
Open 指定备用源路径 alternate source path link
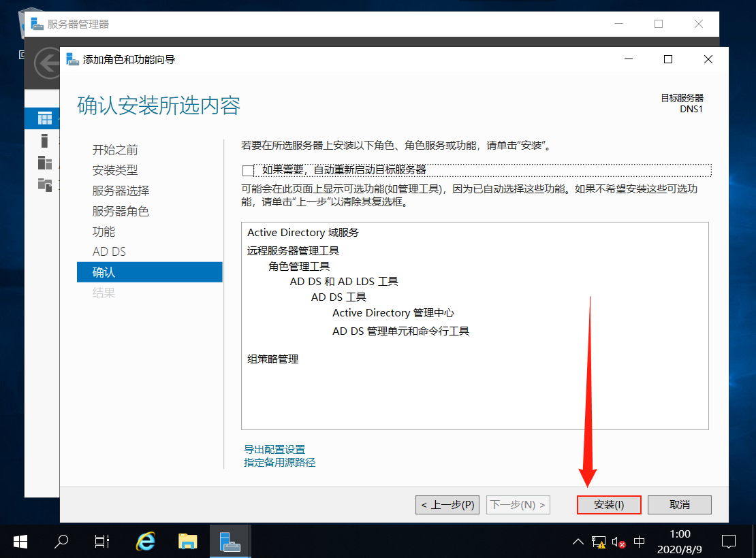tap(280, 463)
